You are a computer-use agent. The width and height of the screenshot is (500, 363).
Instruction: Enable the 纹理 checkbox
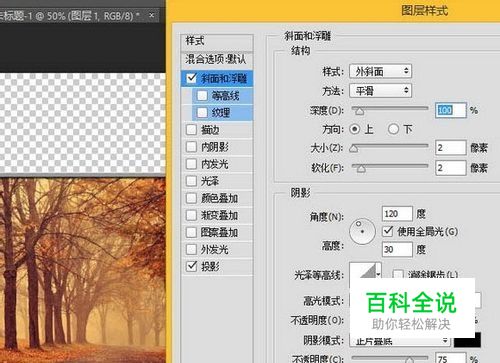[202, 112]
